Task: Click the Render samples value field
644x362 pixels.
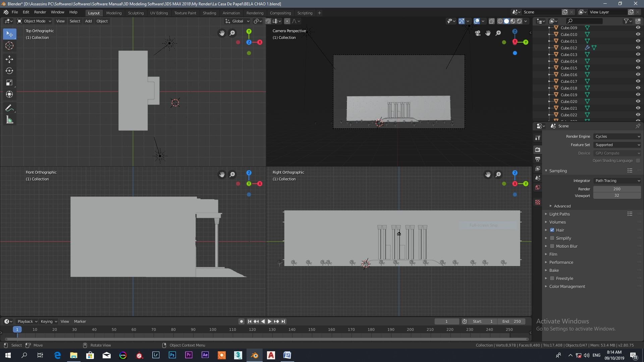Action: pyautogui.click(x=617, y=189)
